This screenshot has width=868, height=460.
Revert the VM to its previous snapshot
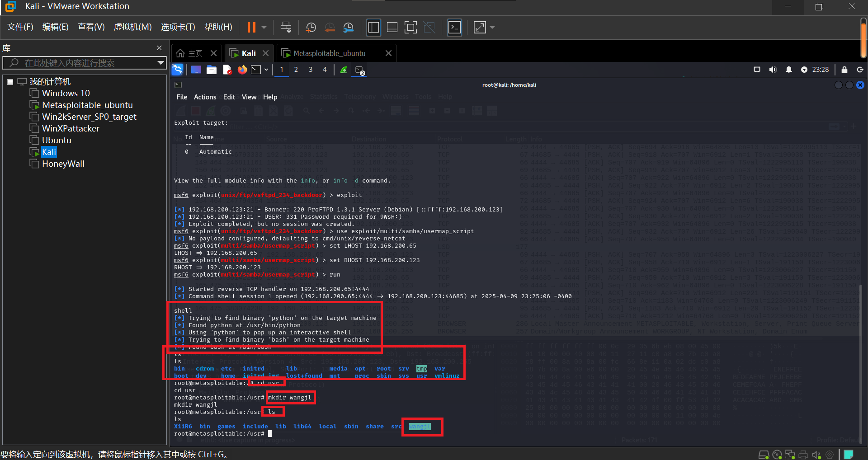click(x=330, y=28)
